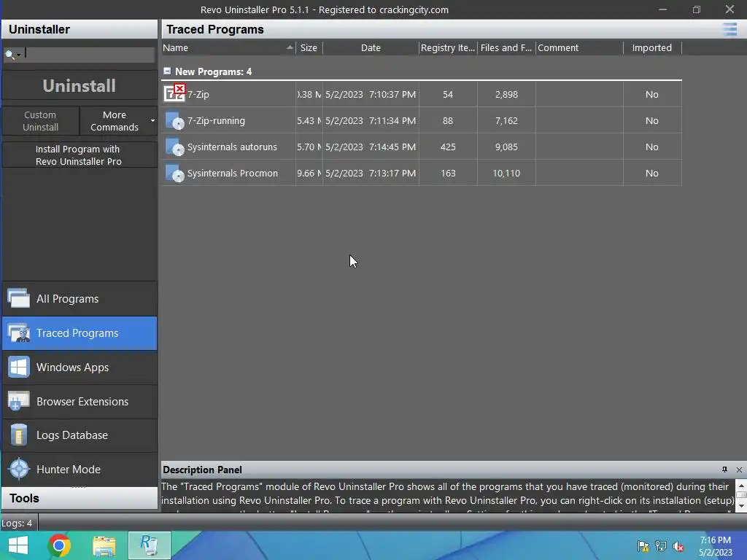
Task: Click the Sysinternals Procmon row icon
Action: [x=174, y=174]
